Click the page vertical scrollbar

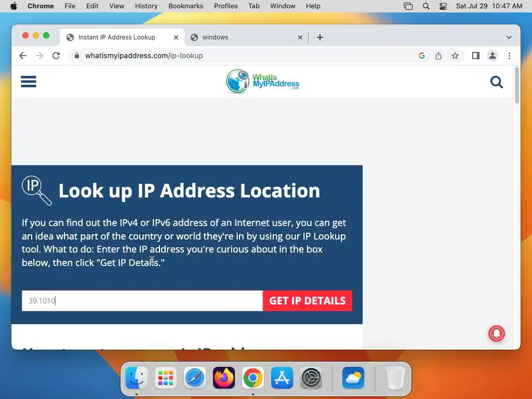point(517,85)
